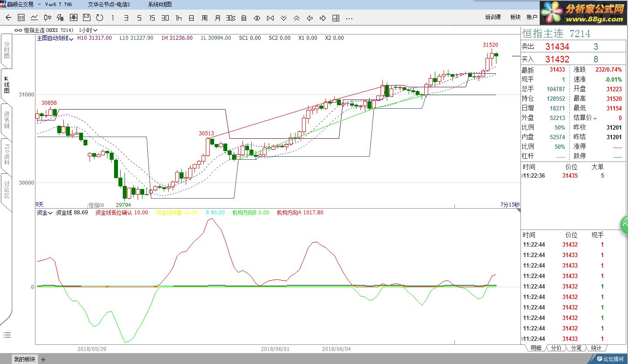Open the 1小时 period dropdown
The width and height of the screenshot is (628, 364).
[x=88, y=30]
